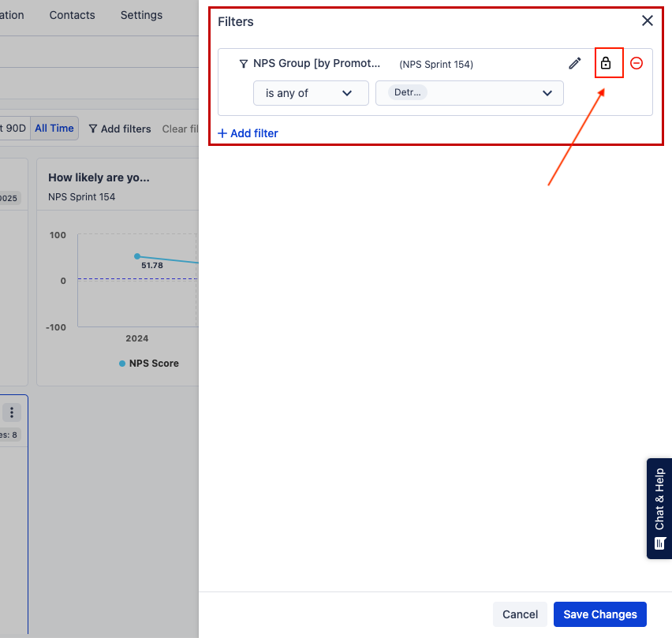Remove the NPS Group filter with red minus icon
The height and width of the screenshot is (638, 672).
point(637,63)
